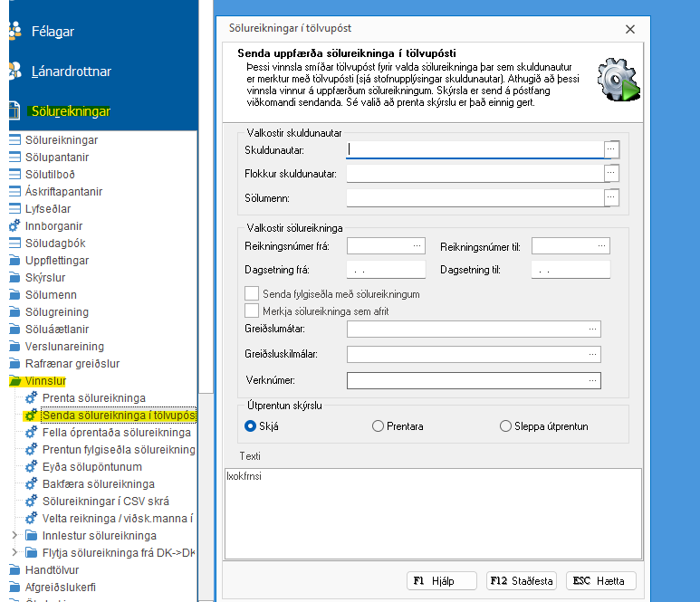The height and width of the screenshot is (602, 700).
Task: Click the Dagsetning frá date field
Action: pos(386,270)
